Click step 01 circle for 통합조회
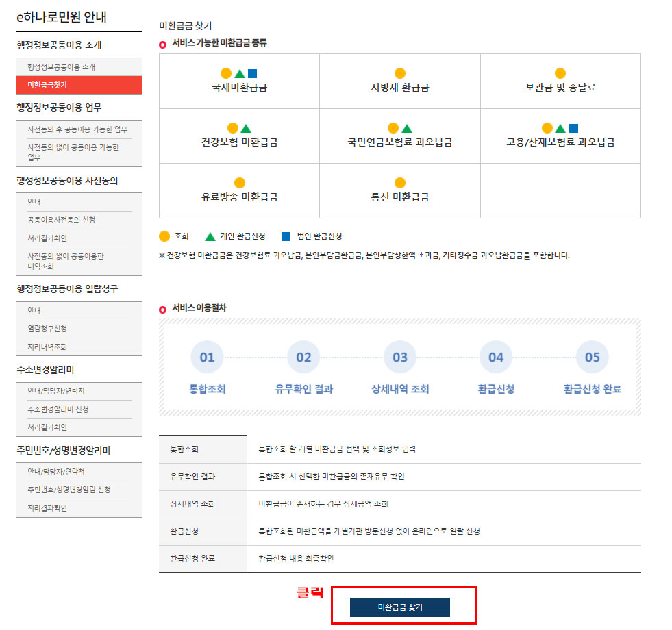 click(x=207, y=357)
